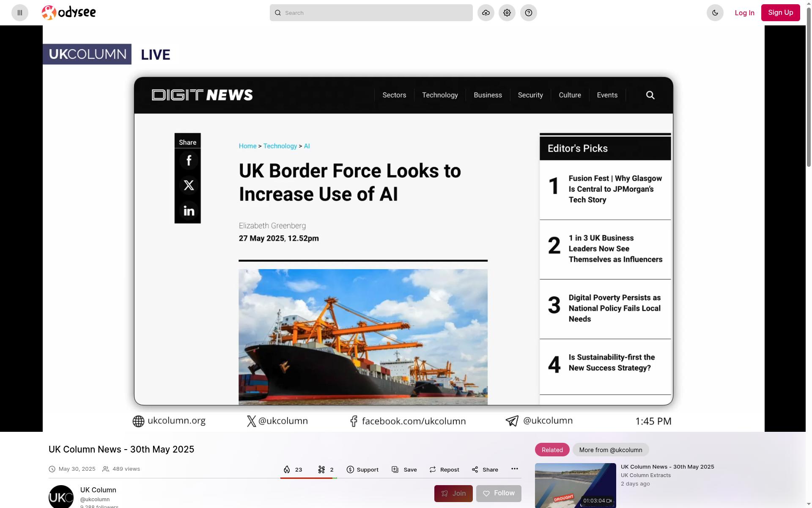Click the X share icon in video
Screen dimensions: 812x508
point(189,185)
